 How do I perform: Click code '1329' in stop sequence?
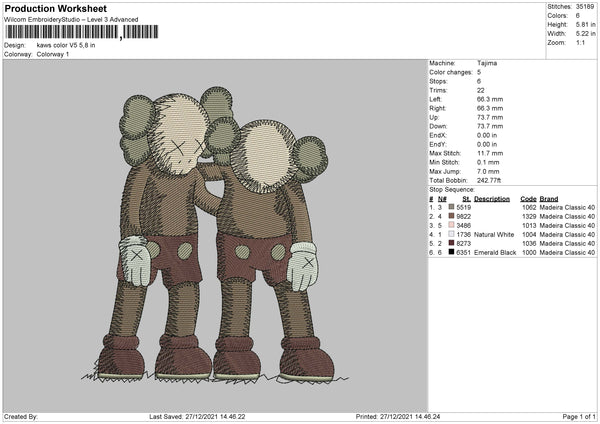pos(529,217)
